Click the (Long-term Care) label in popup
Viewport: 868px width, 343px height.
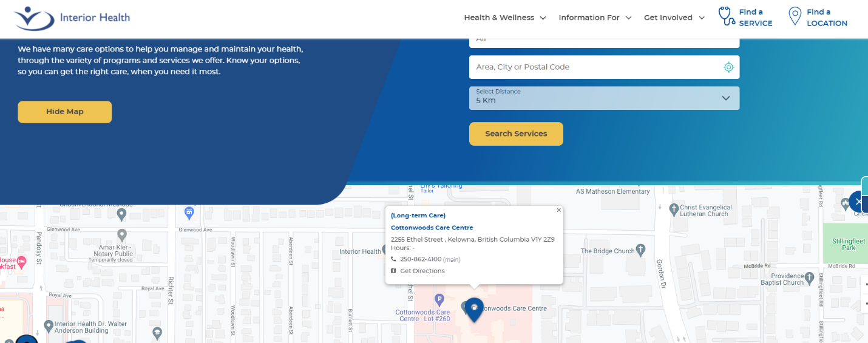(418, 216)
